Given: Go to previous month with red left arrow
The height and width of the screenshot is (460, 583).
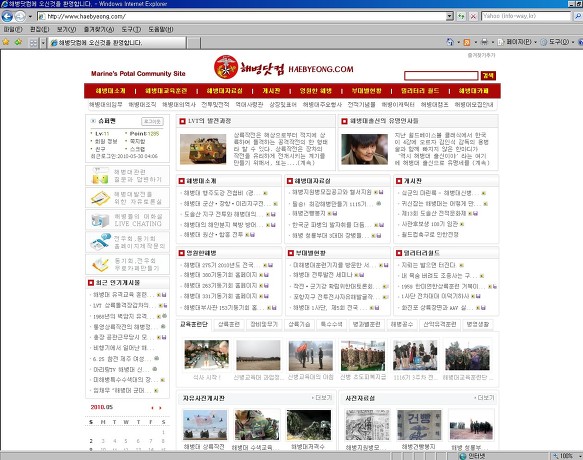Looking at the screenshot, I should coord(152,408).
